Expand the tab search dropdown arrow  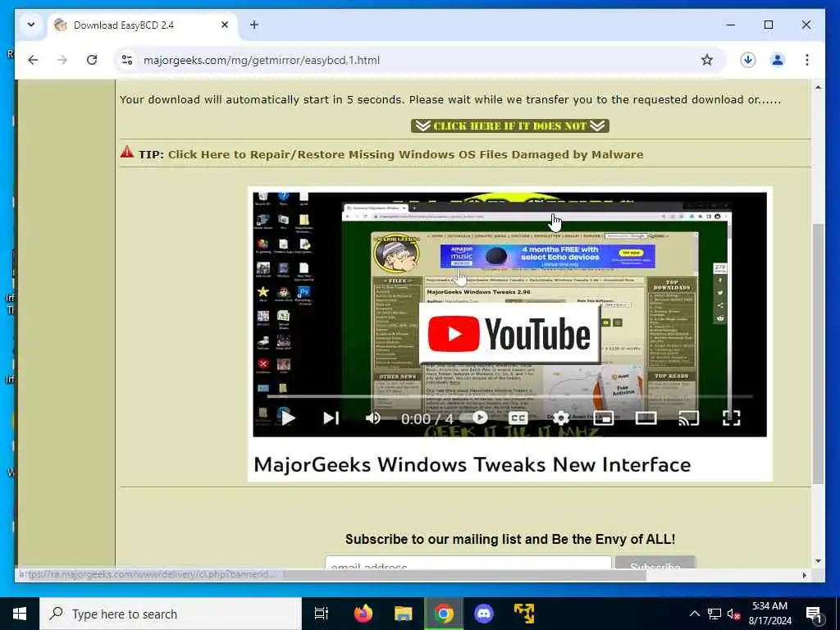(31, 25)
